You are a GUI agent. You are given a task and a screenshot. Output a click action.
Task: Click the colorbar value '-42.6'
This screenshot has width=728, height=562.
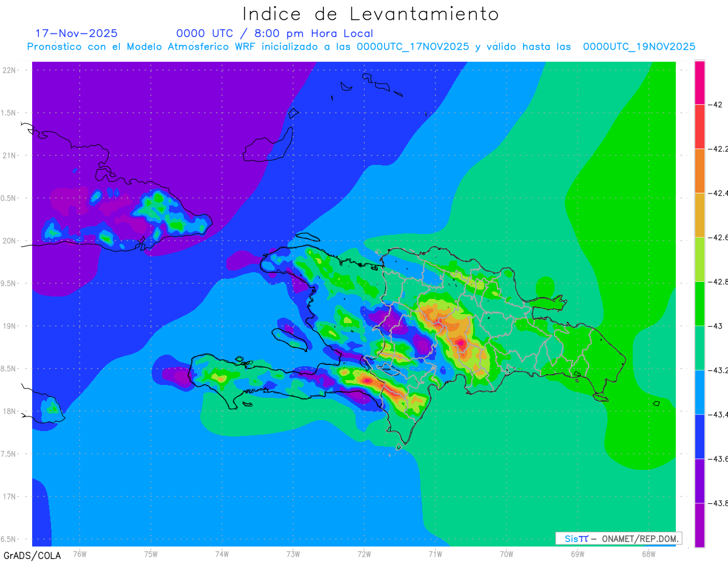(718, 238)
